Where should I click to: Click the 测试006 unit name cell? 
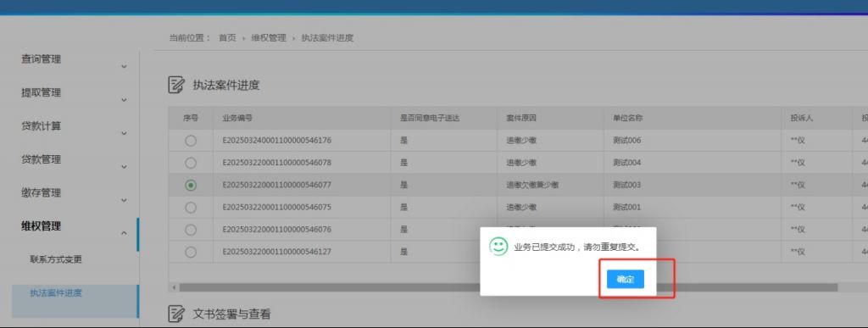(x=626, y=141)
